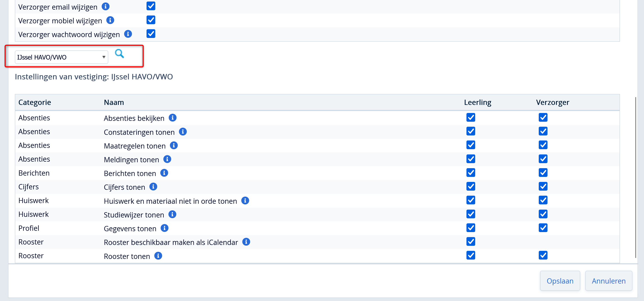Show info for Maatregelen tonen
This screenshot has height=301, width=644.
coord(174,145)
